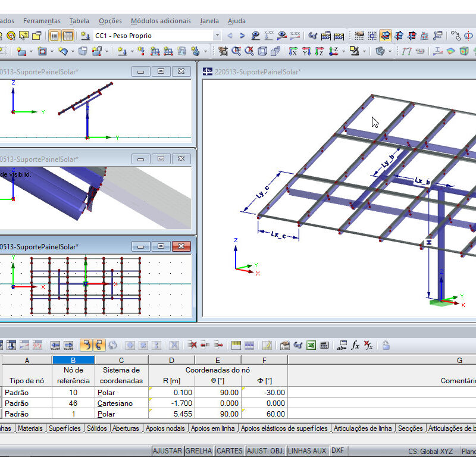Switch to the Superfícies tab
476x457 pixels.
[x=65, y=428]
